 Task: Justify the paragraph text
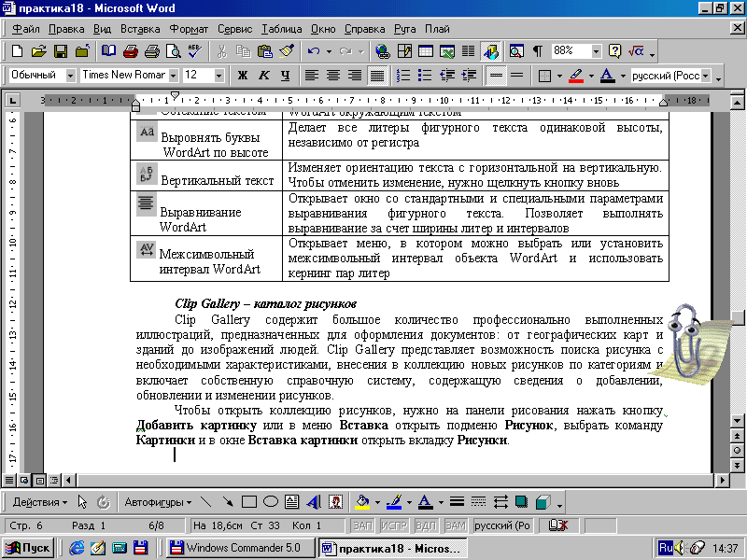(x=376, y=76)
